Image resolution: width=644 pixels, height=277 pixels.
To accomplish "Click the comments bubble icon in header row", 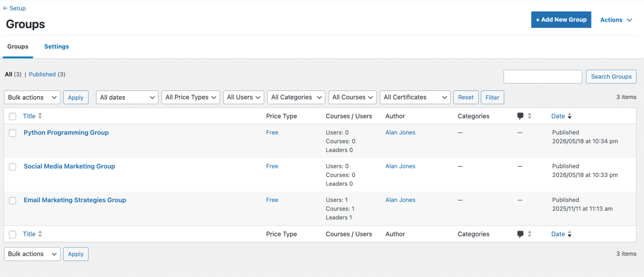I will tap(520, 116).
